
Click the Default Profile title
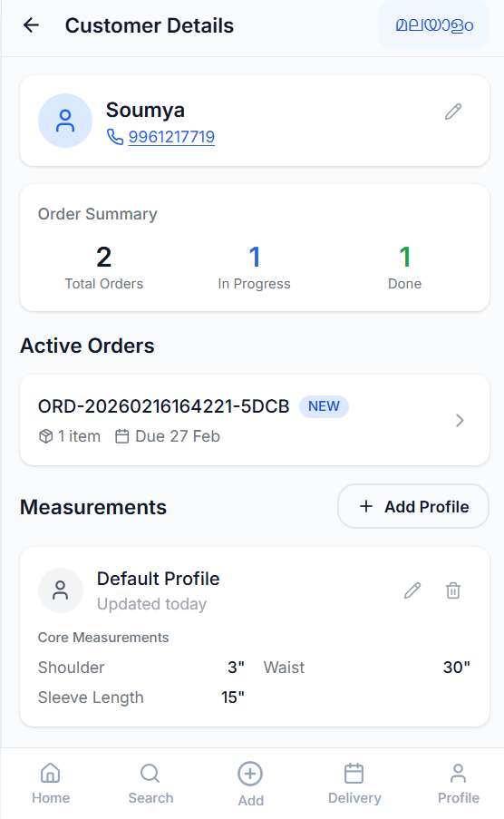pyautogui.click(x=159, y=579)
